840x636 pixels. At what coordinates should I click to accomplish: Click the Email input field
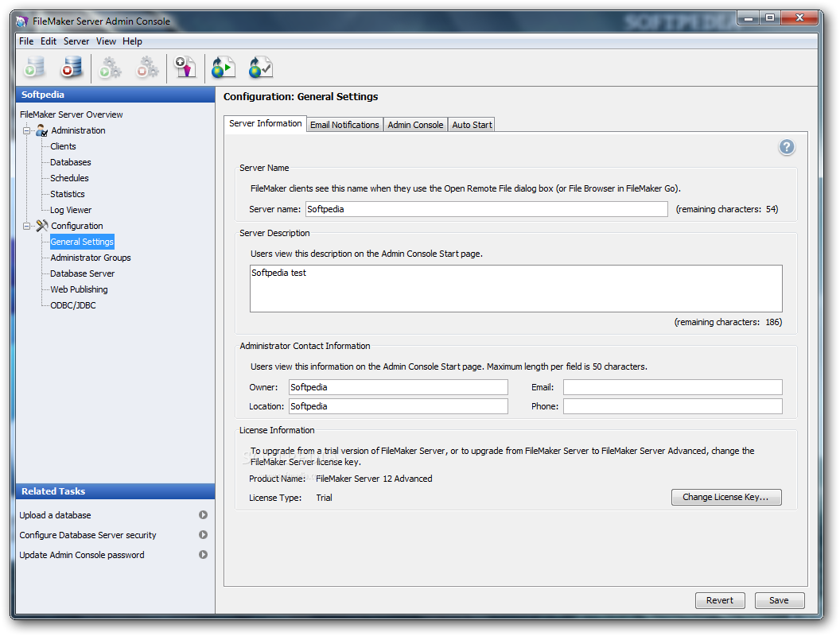(x=673, y=387)
